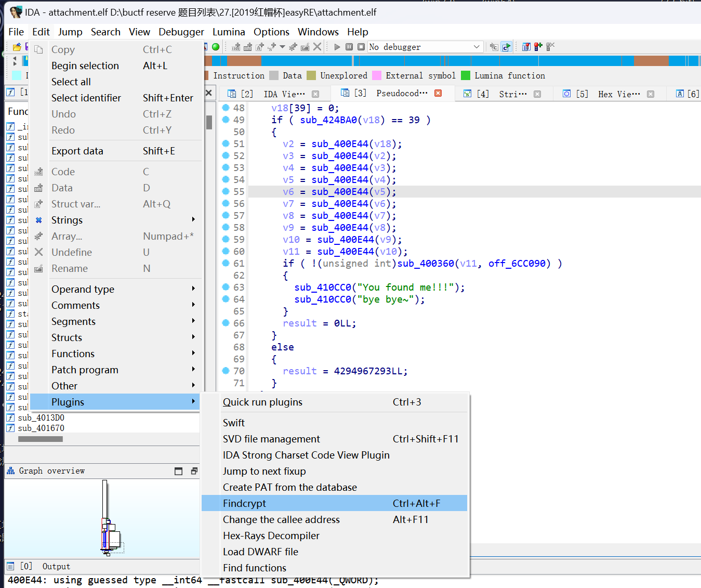Open the dropdown arrow beside struct offset icon
Screen dimensions: 701x588
(282, 47)
